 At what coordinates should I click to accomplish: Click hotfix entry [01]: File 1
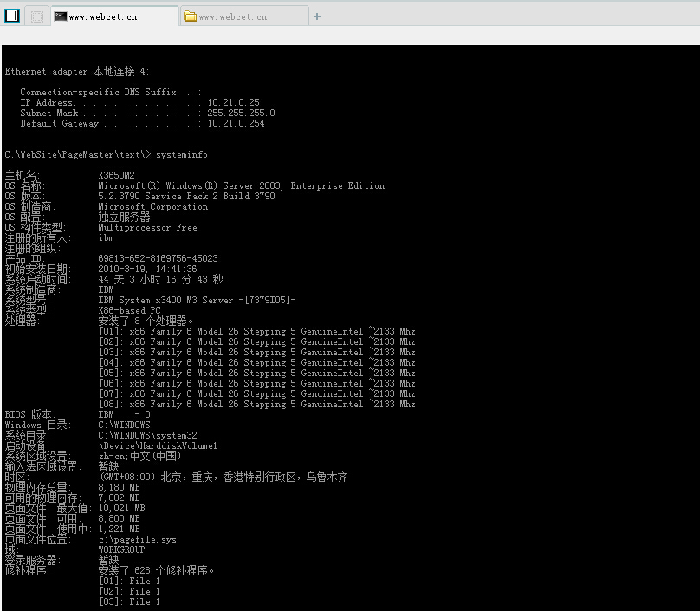coord(129,581)
